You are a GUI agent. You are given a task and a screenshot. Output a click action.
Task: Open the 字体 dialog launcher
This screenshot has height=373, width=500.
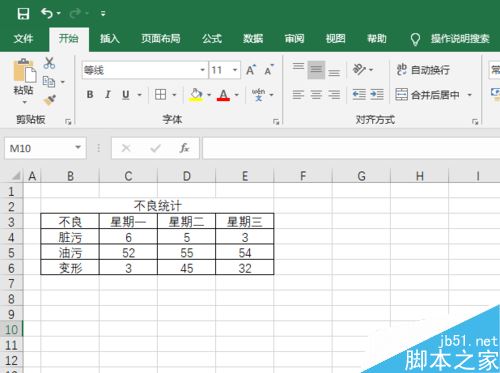pyautogui.click(x=276, y=122)
